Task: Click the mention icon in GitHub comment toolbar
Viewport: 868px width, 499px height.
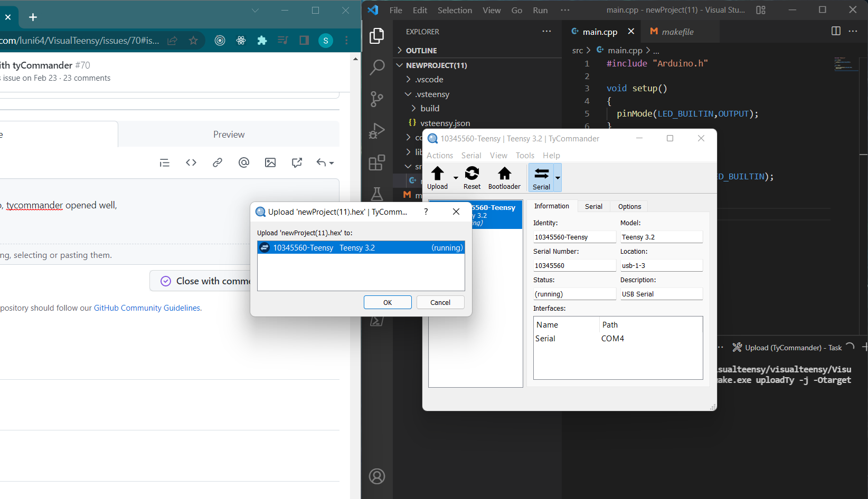Action: (244, 162)
